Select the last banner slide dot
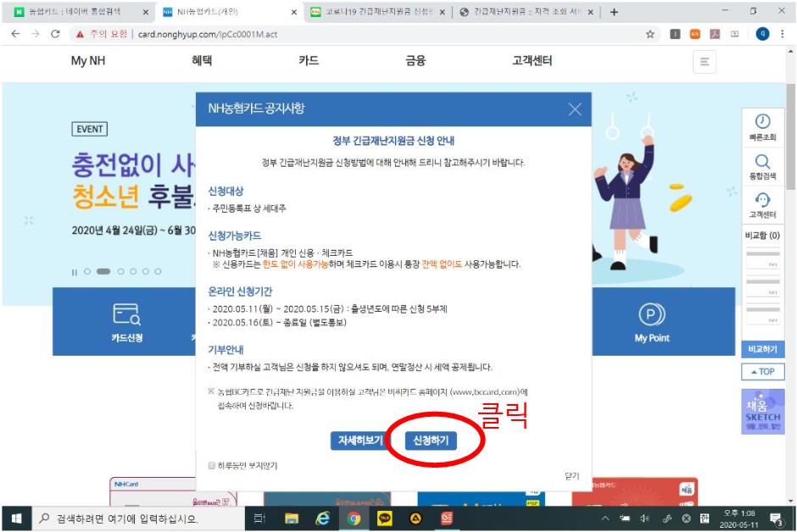Screen dimensions: 797x532 158,272
